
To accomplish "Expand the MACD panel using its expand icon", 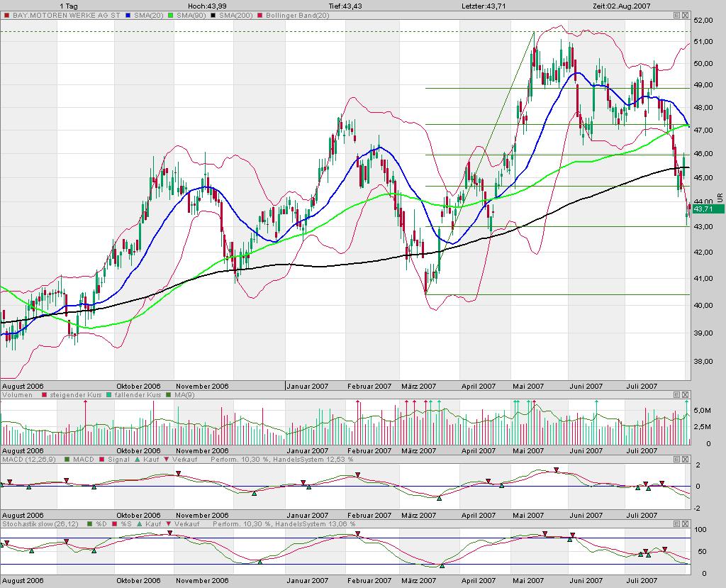I will point(685,458).
